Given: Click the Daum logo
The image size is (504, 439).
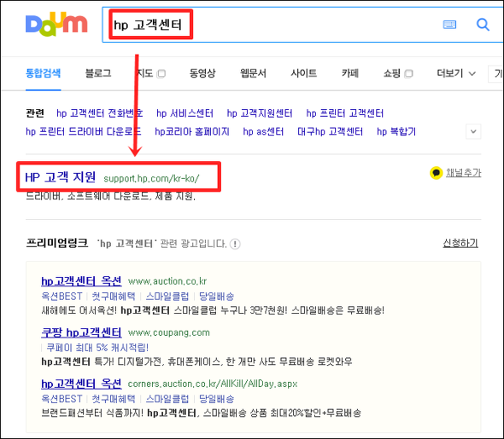Looking at the screenshot, I should (56, 24).
